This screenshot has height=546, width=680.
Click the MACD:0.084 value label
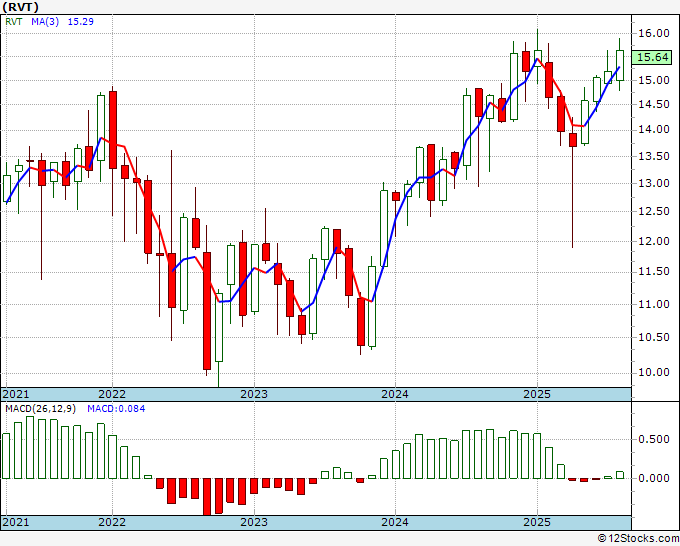116,409
